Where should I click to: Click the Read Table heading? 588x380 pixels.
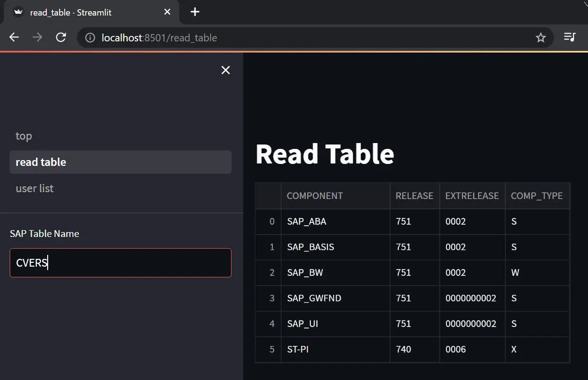pyautogui.click(x=325, y=154)
